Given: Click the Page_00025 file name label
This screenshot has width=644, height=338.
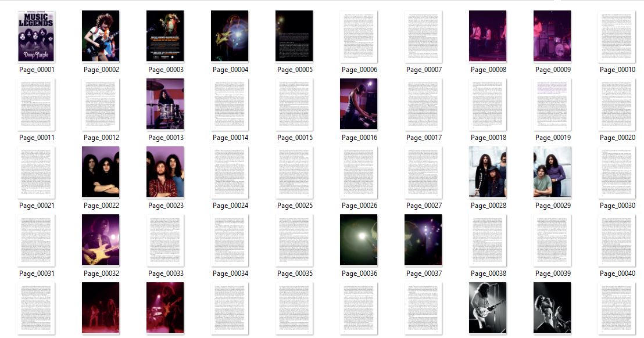Looking at the screenshot, I should click(295, 206).
